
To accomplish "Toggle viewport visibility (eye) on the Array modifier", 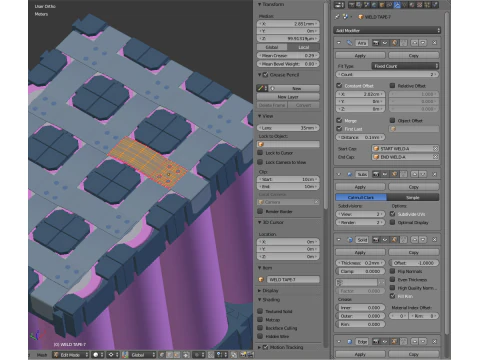I will (x=385, y=43).
